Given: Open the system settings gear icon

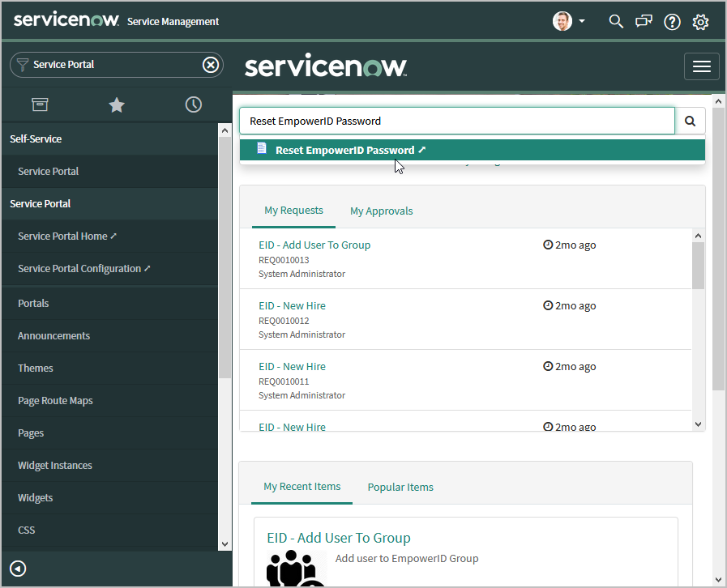Looking at the screenshot, I should click(700, 22).
